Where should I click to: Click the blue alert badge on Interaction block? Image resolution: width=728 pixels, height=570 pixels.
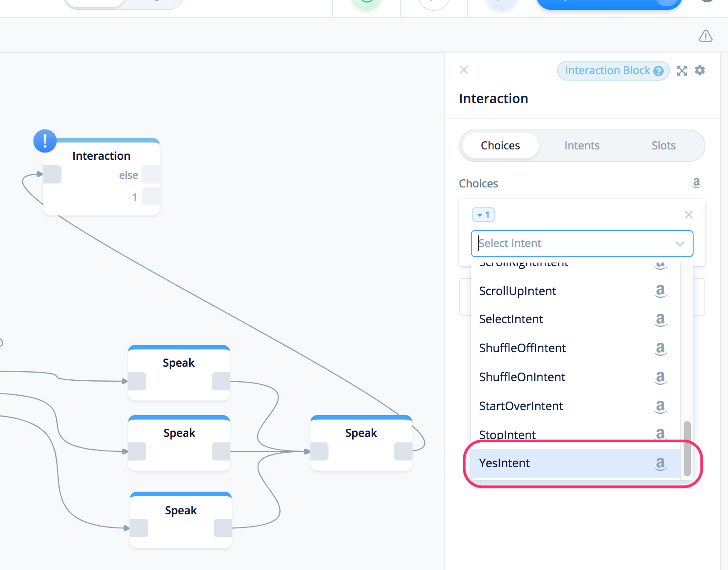point(45,141)
